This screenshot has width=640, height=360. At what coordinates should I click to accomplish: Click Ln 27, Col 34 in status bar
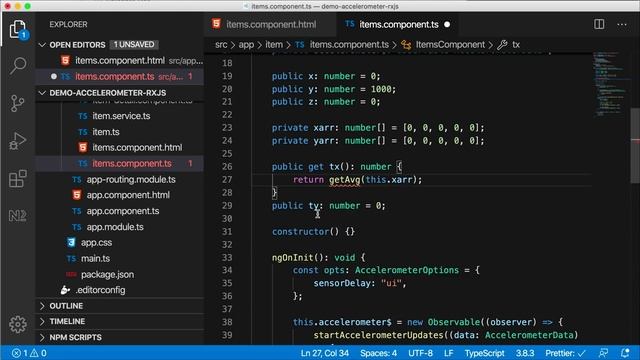[x=324, y=353]
